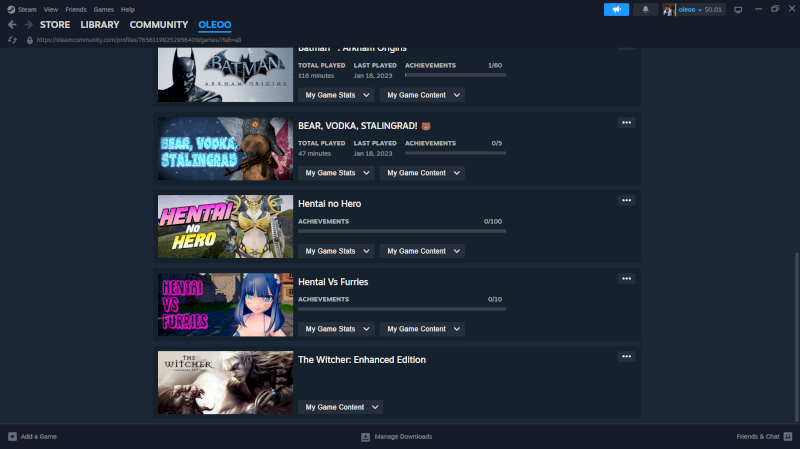The width and height of the screenshot is (800, 449).
Task: Click Hentai Vs Furries achievements progress bar
Action: (402, 309)
